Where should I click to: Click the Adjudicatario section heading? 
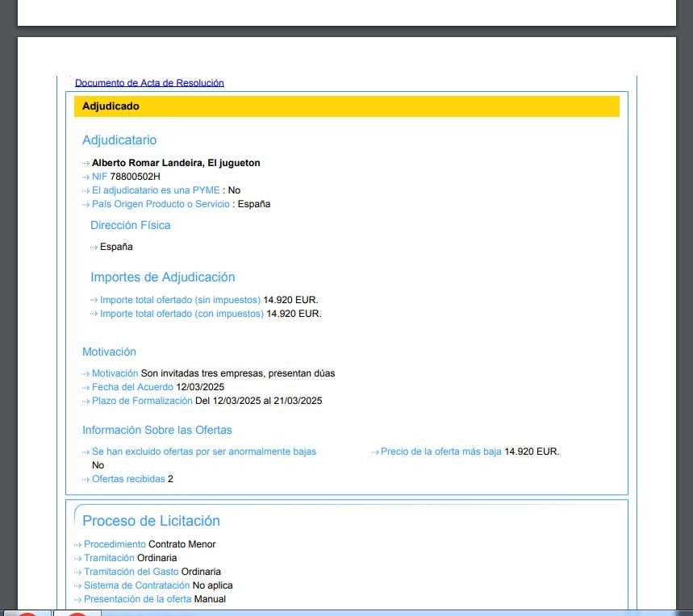119,140
